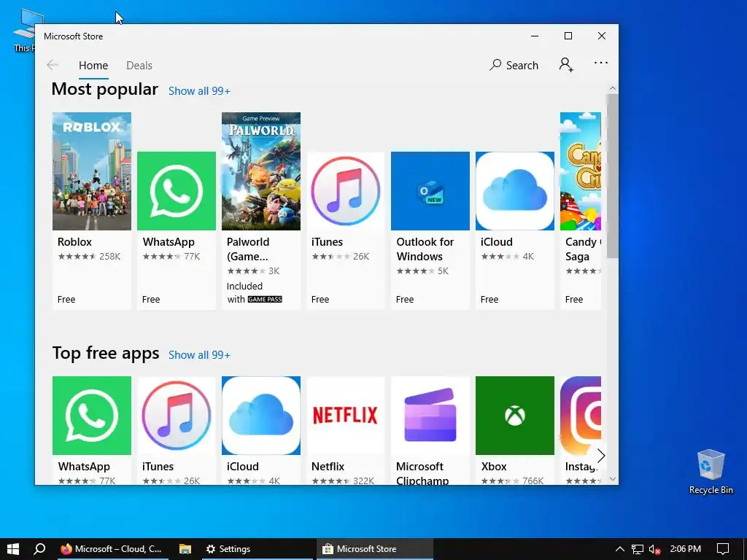This screenshot has height=560, width=747.
Task: Click the vertical scrollbar thumb
Action: [613, 176]
